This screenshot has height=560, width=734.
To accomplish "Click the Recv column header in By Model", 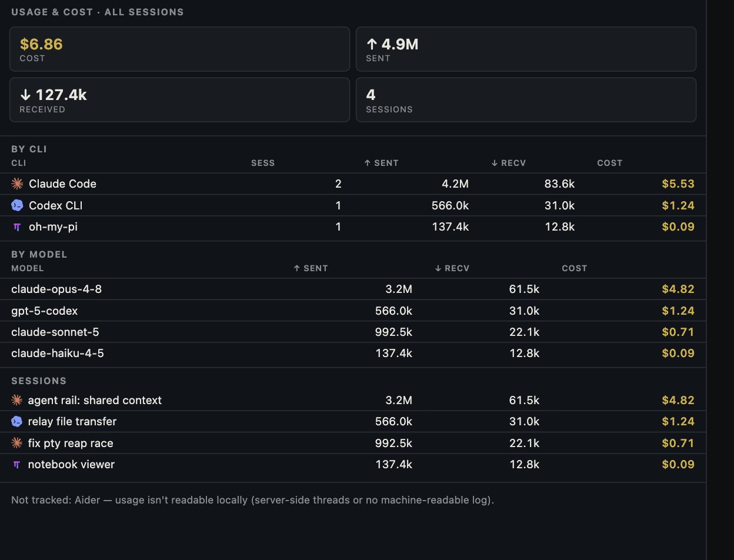I will (452, 268).
